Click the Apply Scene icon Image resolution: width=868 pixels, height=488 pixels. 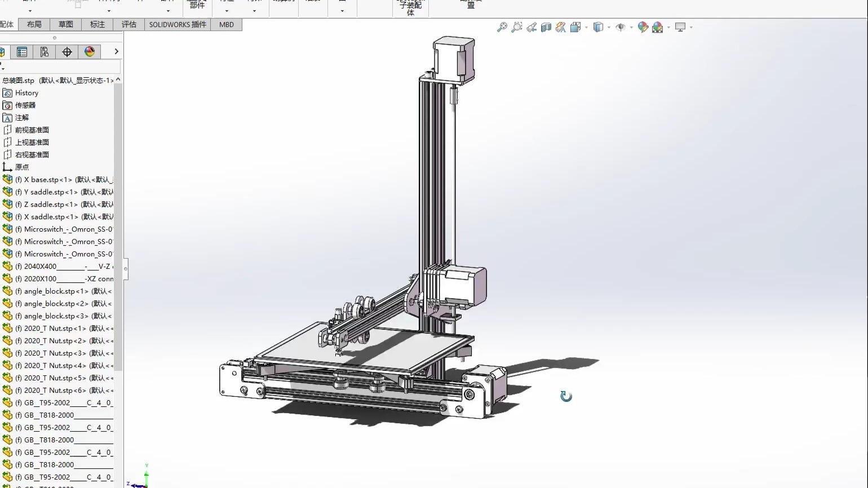658,27
